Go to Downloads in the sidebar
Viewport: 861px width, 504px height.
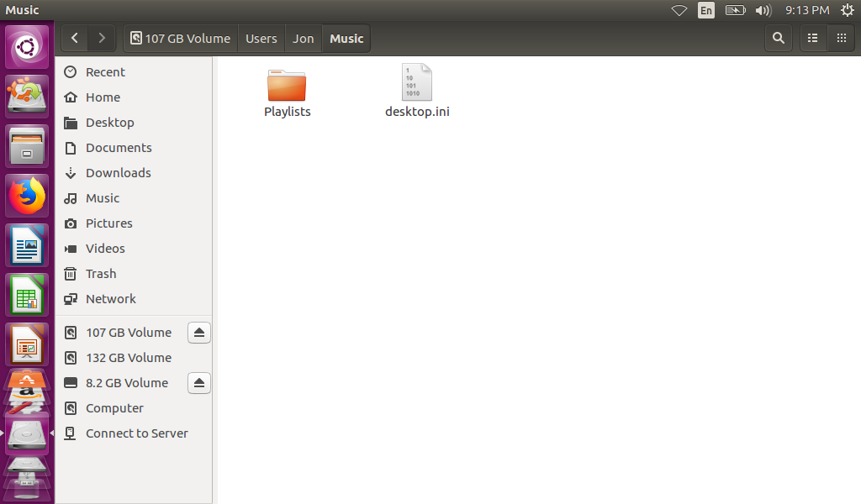(x=118, y=173)
